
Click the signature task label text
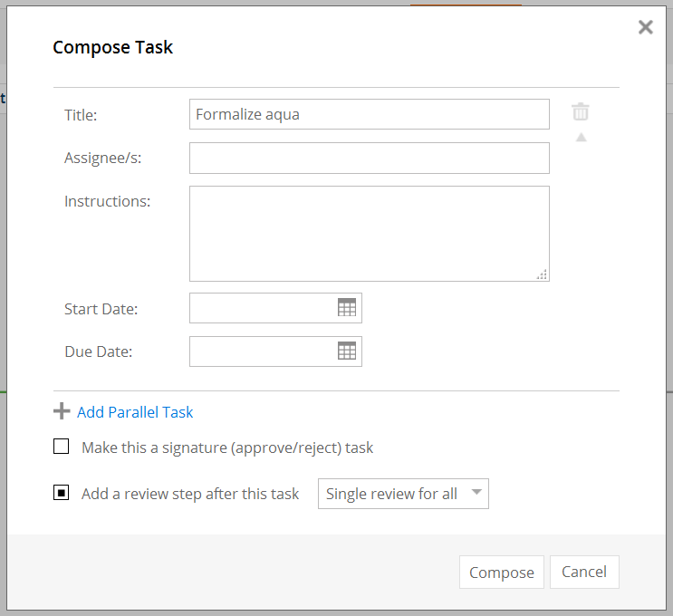[227, 448]
